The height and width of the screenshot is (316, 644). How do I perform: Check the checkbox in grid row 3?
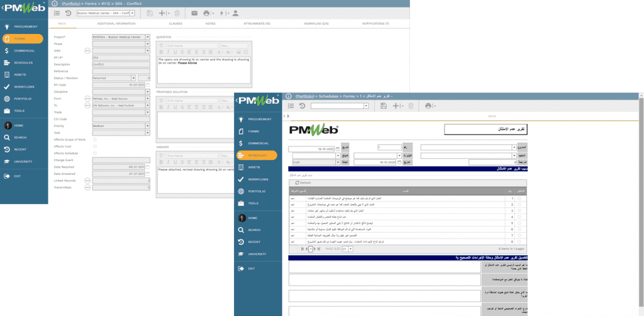519,210
